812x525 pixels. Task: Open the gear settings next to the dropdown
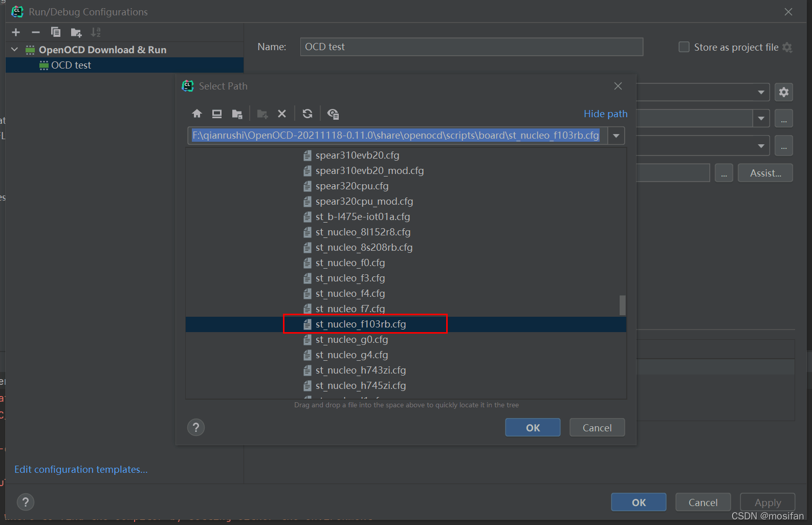[784, 92]
